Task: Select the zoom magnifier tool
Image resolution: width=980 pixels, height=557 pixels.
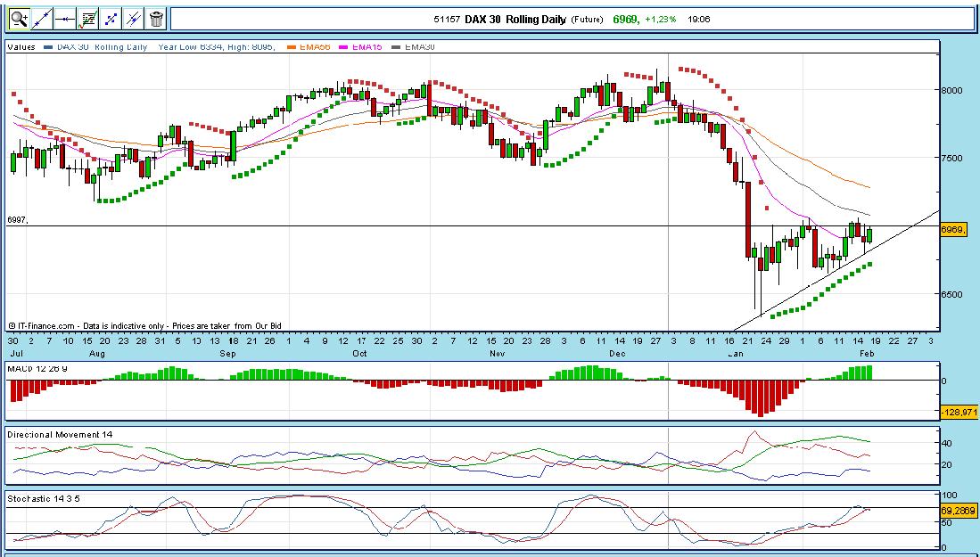Action: (x=19, y=19)
